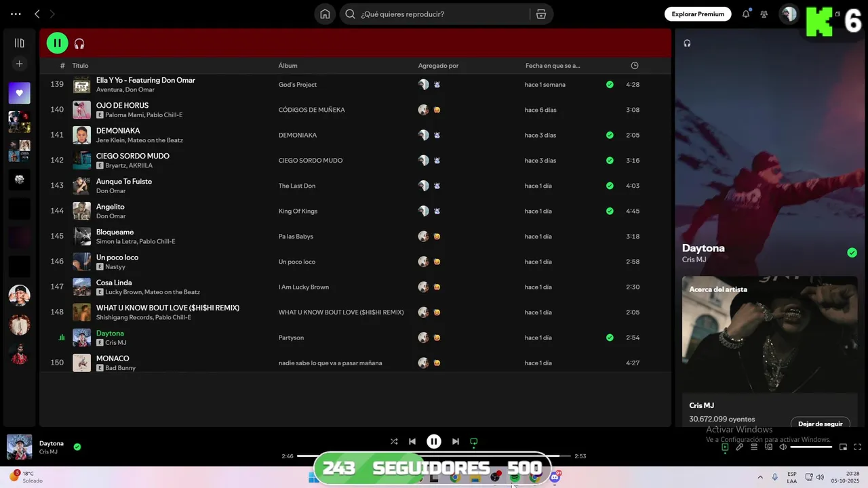Toggle saved checkmark on Ella Y Yo row

click(x=610, y=85)
